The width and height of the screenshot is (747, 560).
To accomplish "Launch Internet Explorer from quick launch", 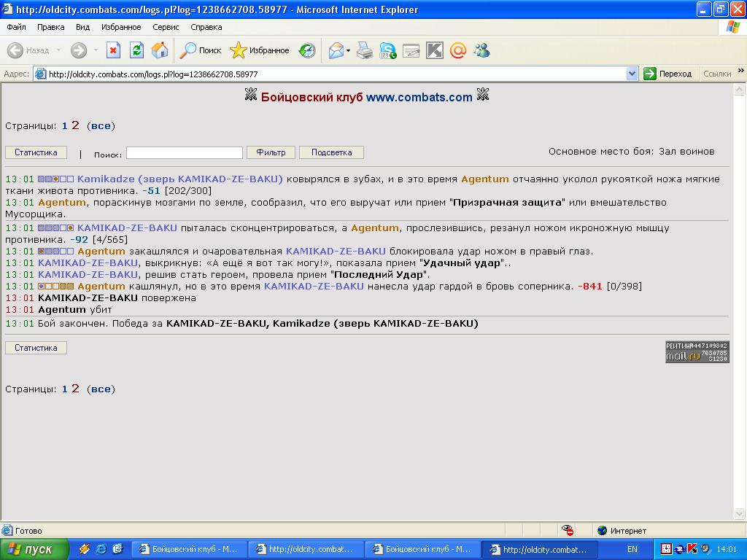I will pyautogui.click(x=101, y=549).
